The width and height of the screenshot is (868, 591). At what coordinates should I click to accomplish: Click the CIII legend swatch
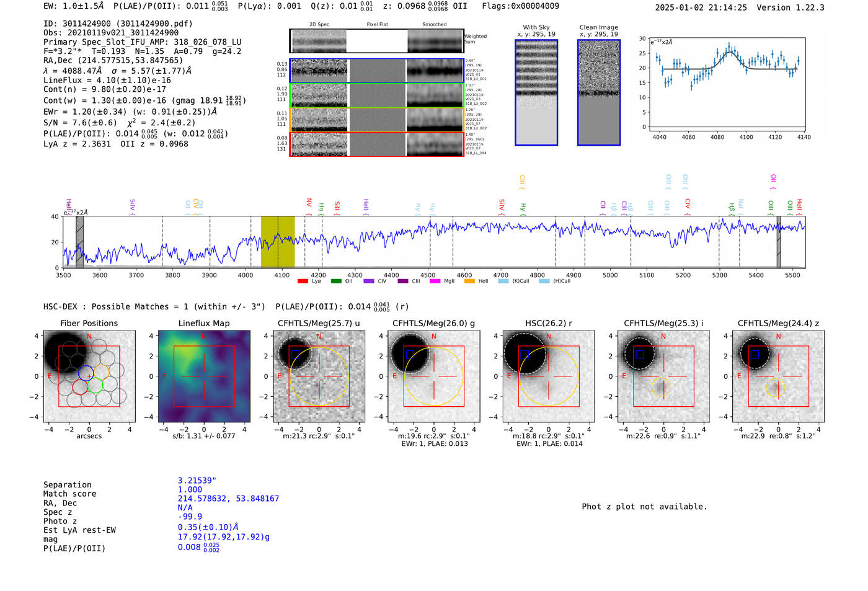403,281
